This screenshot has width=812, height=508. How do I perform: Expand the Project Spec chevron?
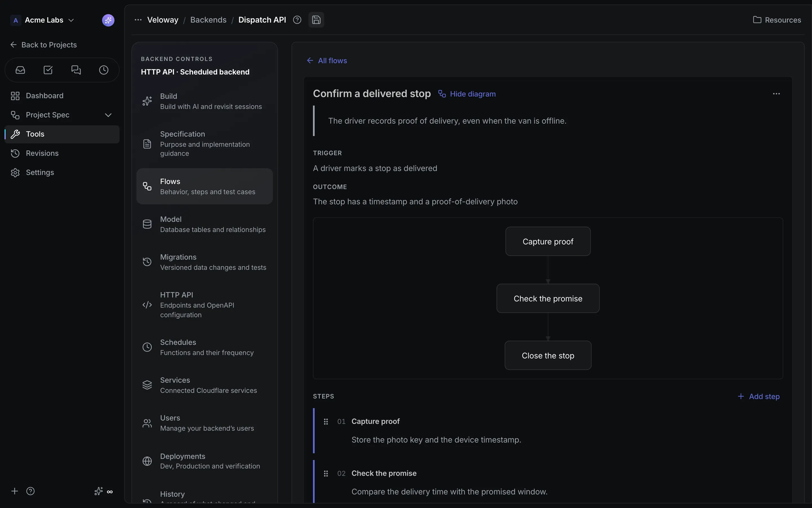tap(108, 115)
